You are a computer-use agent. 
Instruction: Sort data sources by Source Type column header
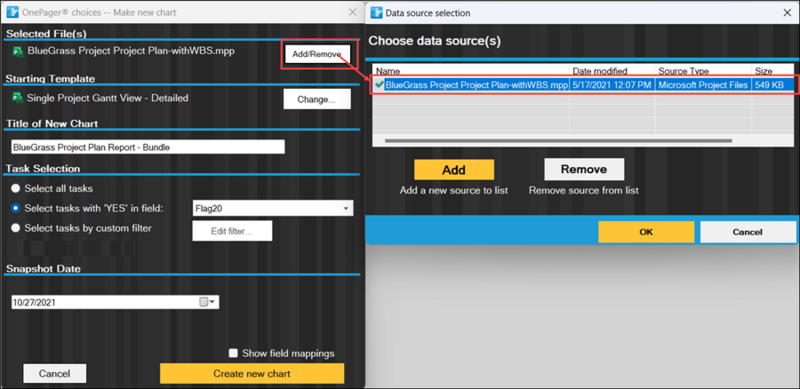pyautogui.click(x=703, y=71)
